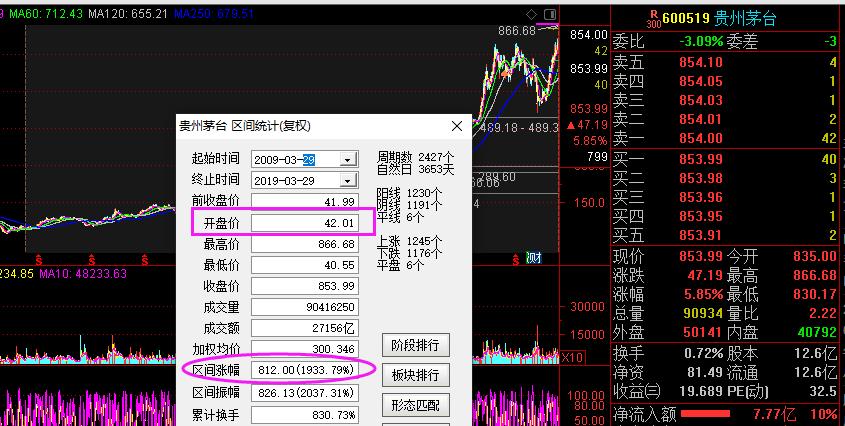Image resolution: width=845 pixels, height=426 pixels.
Task: Click the 上涨 1245个 statistic
Action: [x=409, y=241]
